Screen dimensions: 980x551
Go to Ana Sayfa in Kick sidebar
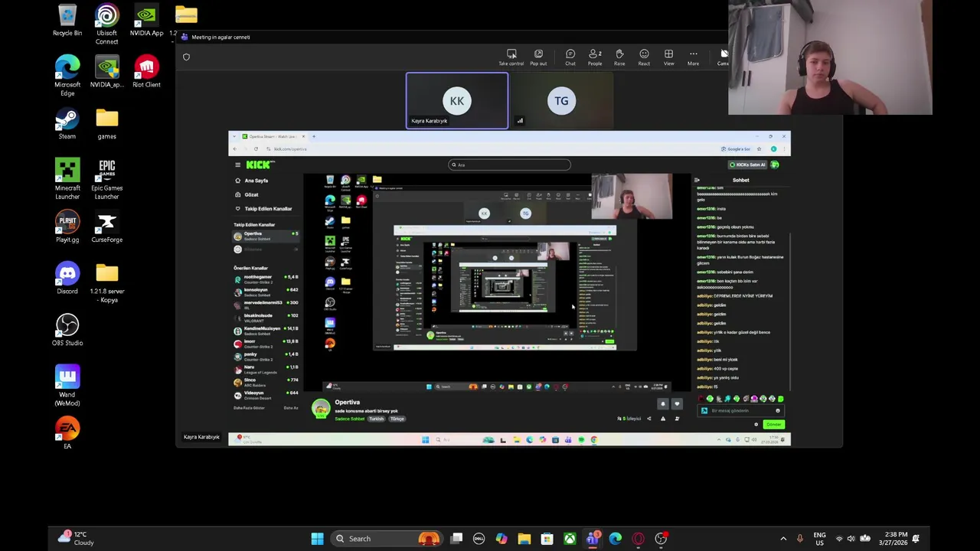tap(256, 181)
